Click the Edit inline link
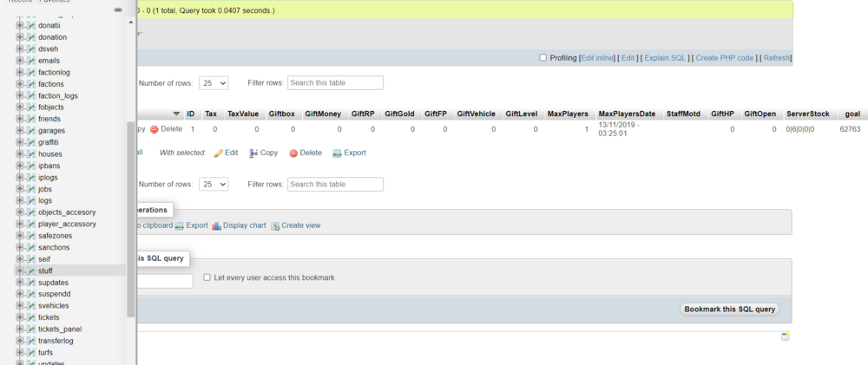The height and width of the screenshot is (365, 868). click(597, 57)
